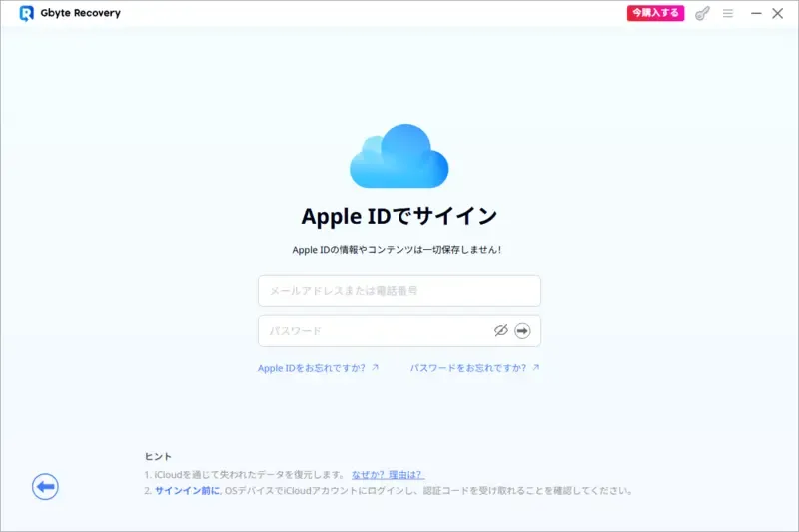799x532 pixels.
Task: Close the Gbyte Recovery window
Action: click(x=778, y=13)
